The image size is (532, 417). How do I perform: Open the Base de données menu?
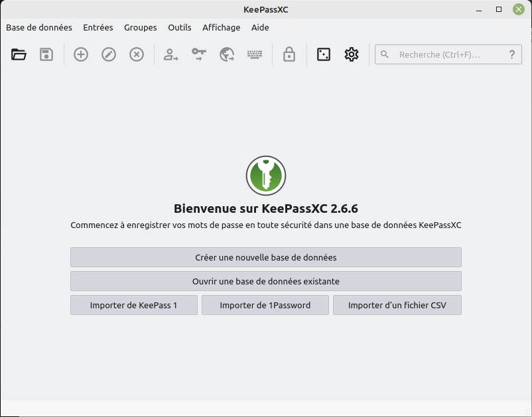[39, 27]
